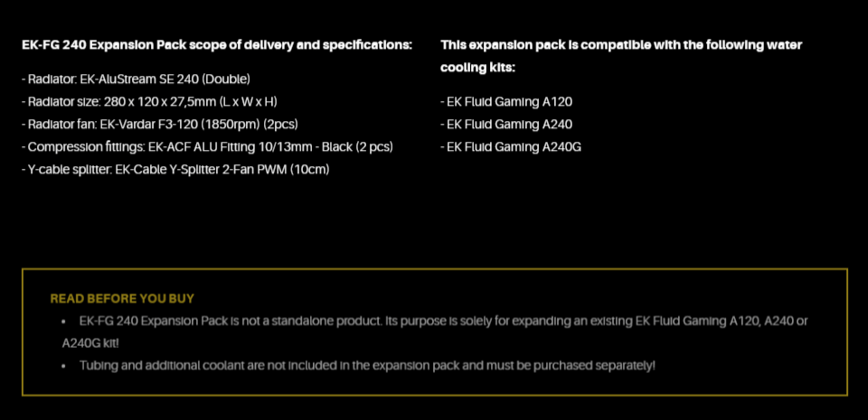Click the EK-ACF ALU compression fittings line
This screenshot has width=868, height=420.
208,147
